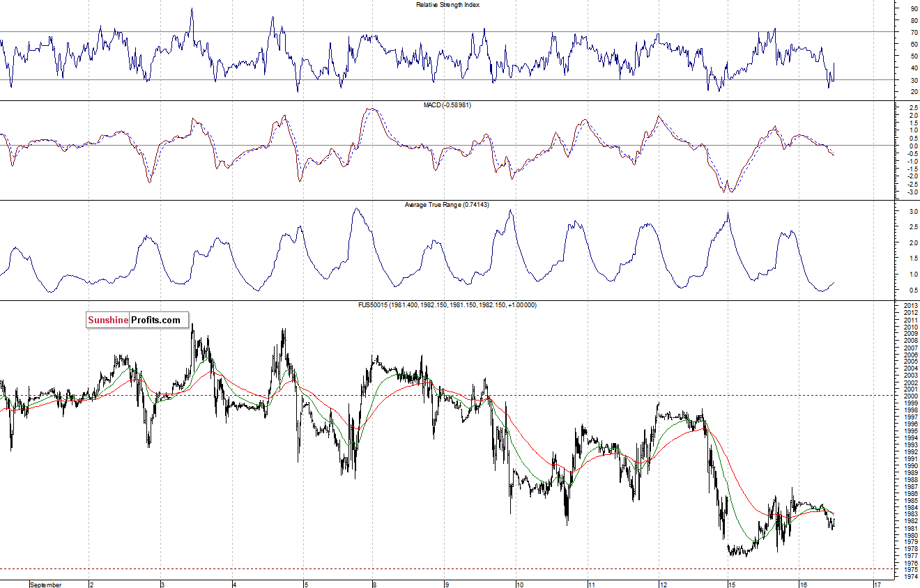Click the Average True Range (0.74143) title
Image resolution: width=920 pixels, height=588 pixels.
point(447,205)
